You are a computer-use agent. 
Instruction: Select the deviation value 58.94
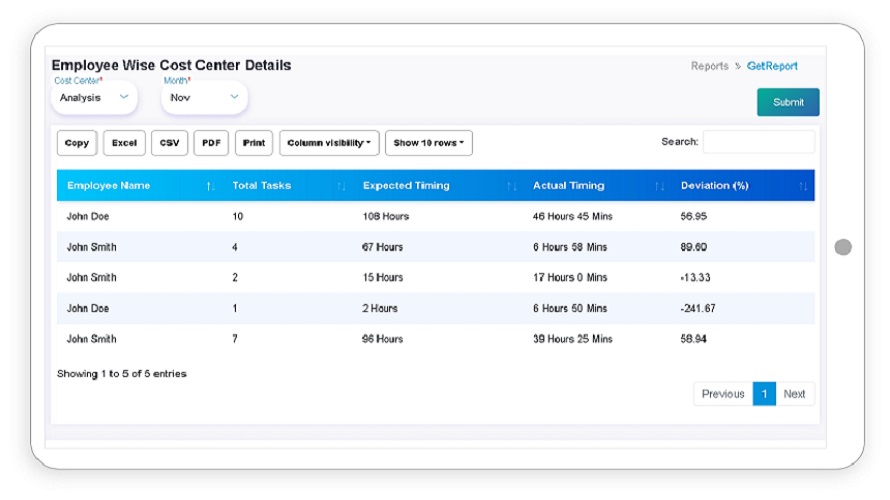694,339
